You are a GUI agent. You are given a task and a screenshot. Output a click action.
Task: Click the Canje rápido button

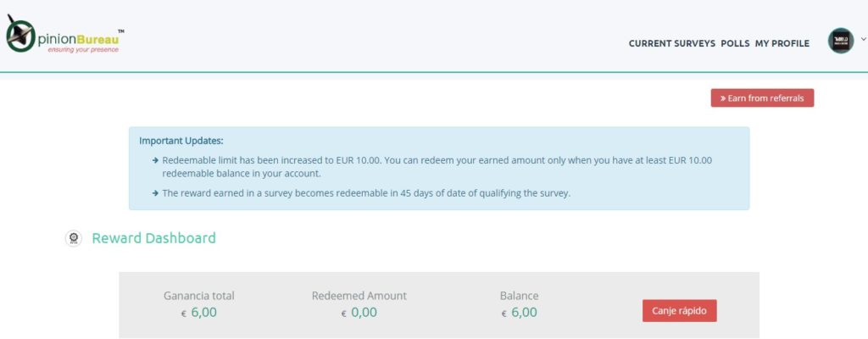click(679, 311)
